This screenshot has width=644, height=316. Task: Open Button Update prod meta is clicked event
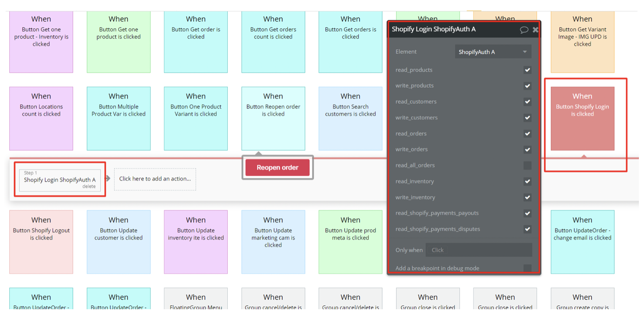click(x=350, y=242)
